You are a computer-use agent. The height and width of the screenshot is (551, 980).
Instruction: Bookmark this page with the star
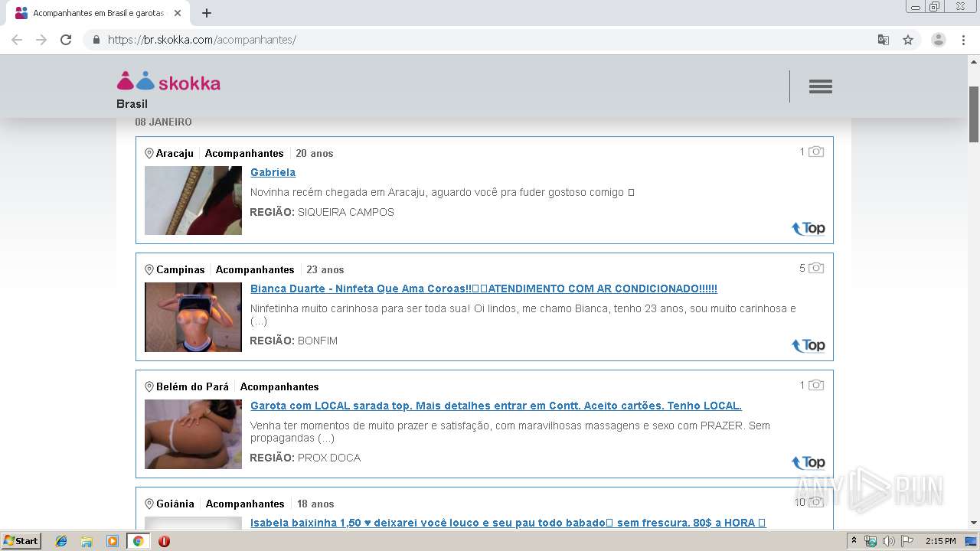click(x=908, y=40)
